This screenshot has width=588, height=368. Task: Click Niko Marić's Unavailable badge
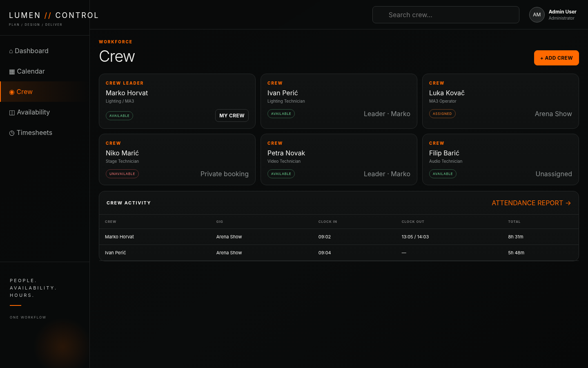122,174
